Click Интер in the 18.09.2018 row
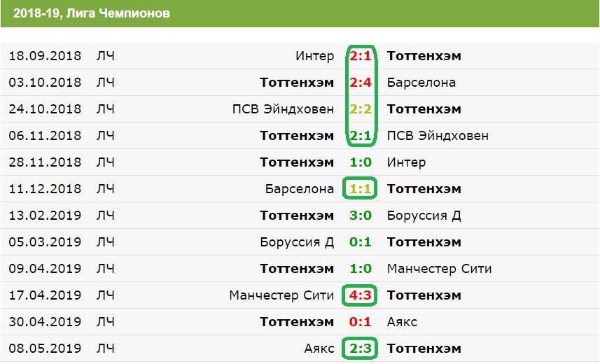Image resolution: width=600 pixels, height=364 pixels. tap(315, 56)
